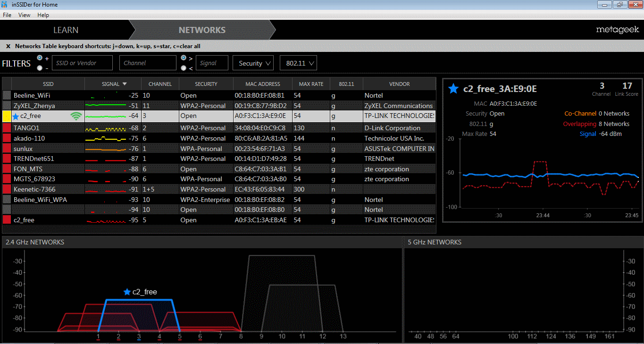Sort by SSID column header
644x344 pixels.
click(48, 84)
